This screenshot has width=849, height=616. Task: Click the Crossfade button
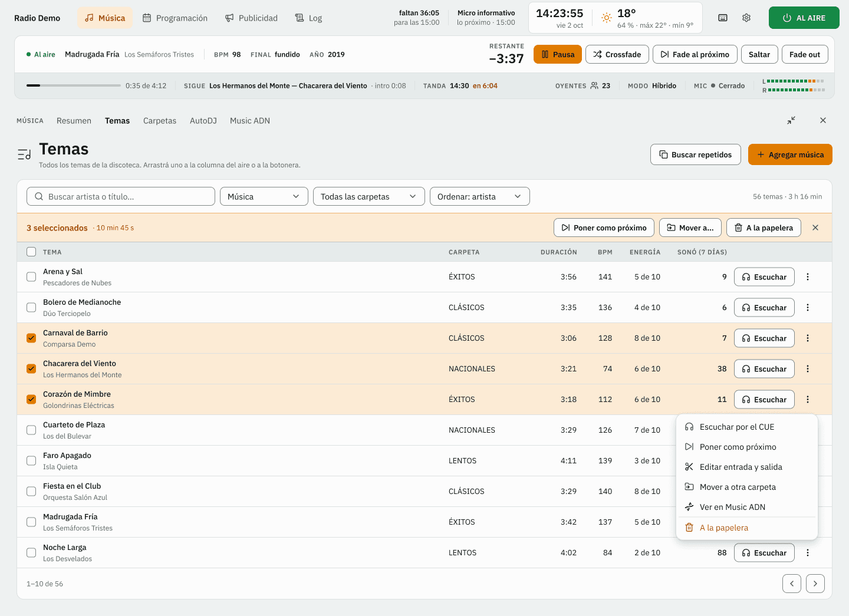pyautogui.click(x=617, y=54)
